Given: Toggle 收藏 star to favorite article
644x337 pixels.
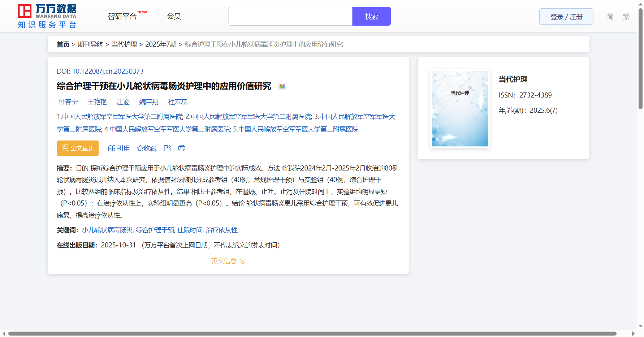Looking at the screenshot, I should pos(147,148).
